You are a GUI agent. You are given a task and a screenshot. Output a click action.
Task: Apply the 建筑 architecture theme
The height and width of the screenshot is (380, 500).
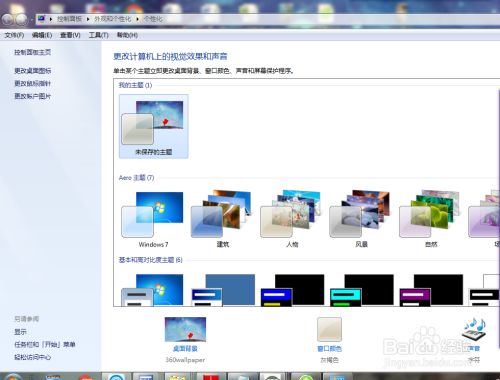pos(223,219)
